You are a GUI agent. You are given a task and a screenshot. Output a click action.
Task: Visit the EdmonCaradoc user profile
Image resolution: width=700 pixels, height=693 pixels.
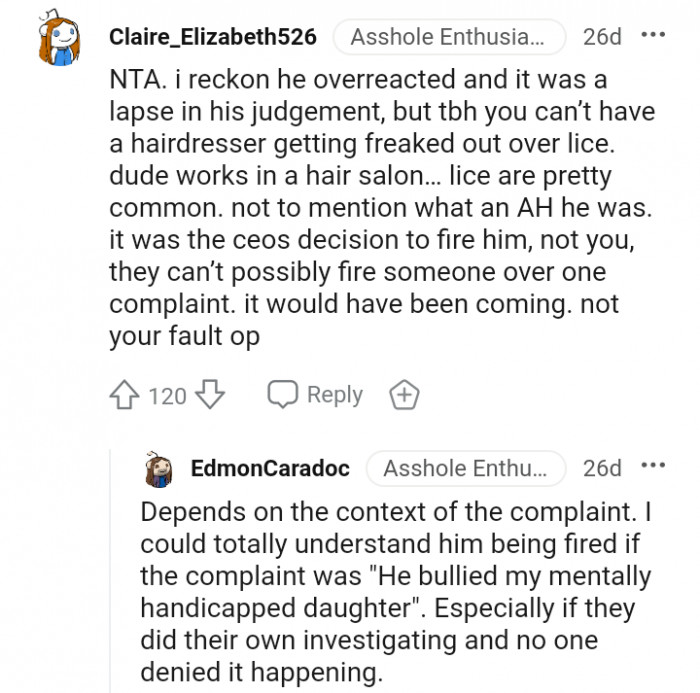coord(270,468)
